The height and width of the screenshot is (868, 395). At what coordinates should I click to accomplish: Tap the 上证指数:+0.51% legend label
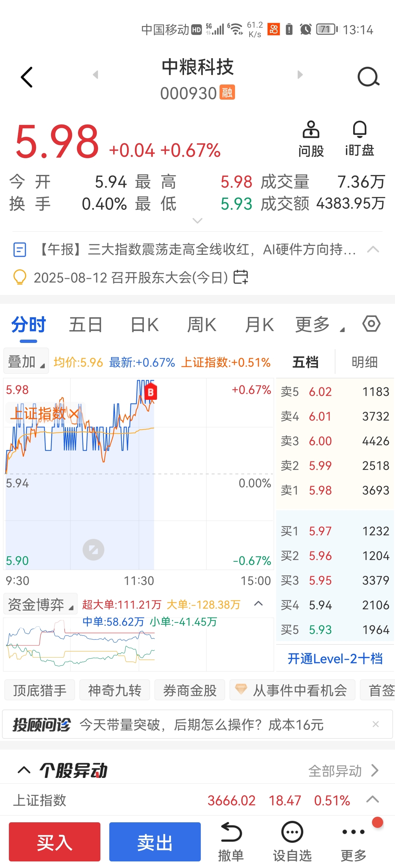pyautogui.click(x=226, y=363)
